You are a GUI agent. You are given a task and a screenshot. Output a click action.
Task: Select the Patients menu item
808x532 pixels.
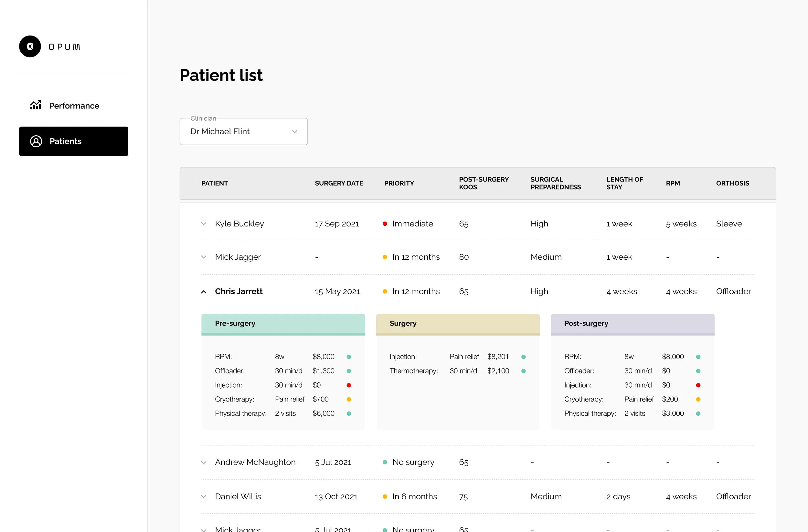point(74,141)
